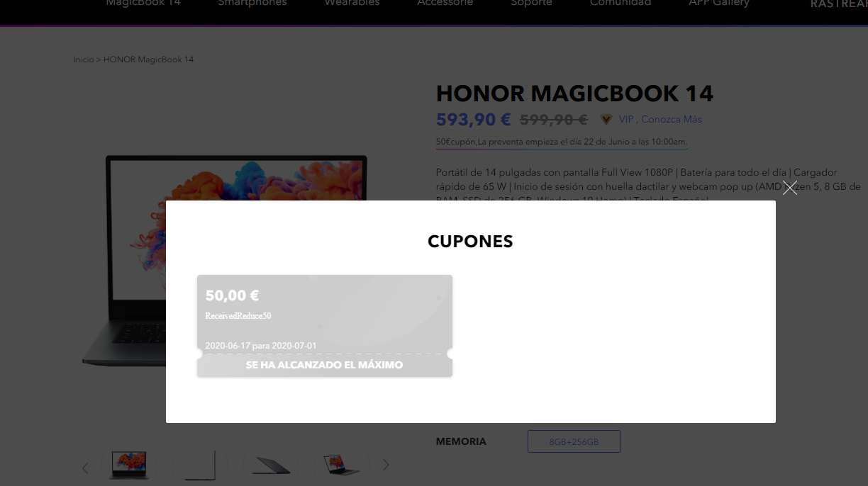Click the VIP crown badge icon
This screenshot has width=868, height=486.
[606, 119]
